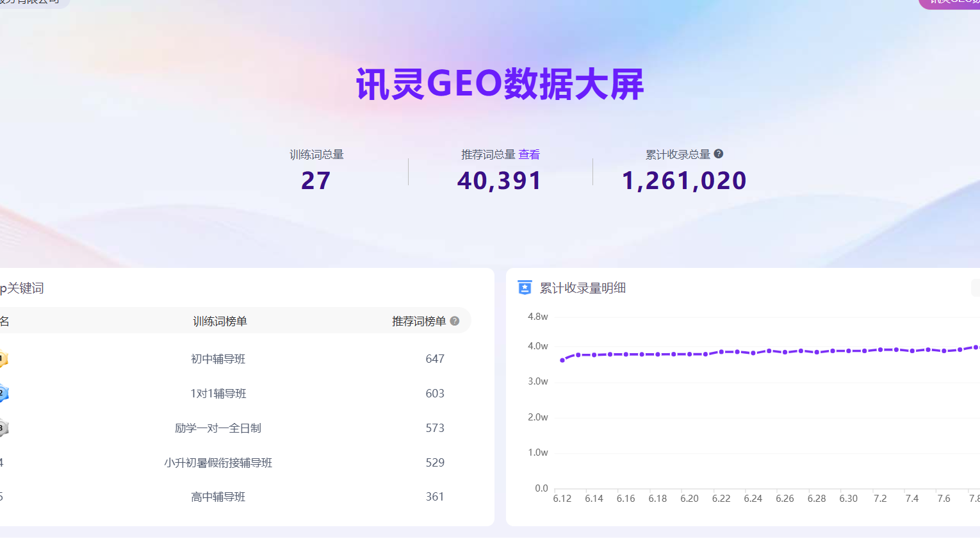Screen dimensions: 980x548
Task: Click the 7.6 date on the x-axis
Action: (944, 499)
